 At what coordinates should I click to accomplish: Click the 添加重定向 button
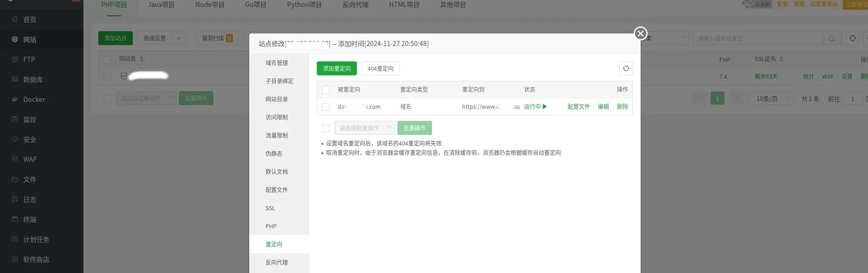(337, 68)
